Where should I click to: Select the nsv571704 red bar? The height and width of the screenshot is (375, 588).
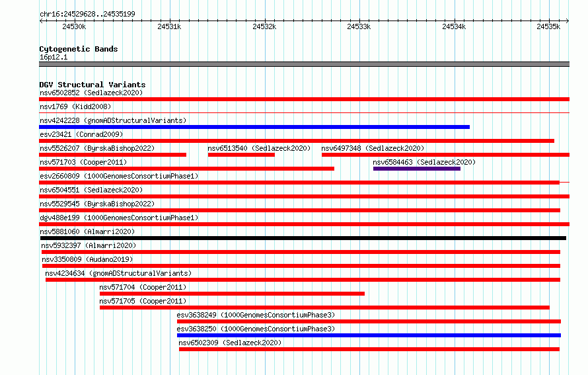pyautogui.click(x=232, y=294)
